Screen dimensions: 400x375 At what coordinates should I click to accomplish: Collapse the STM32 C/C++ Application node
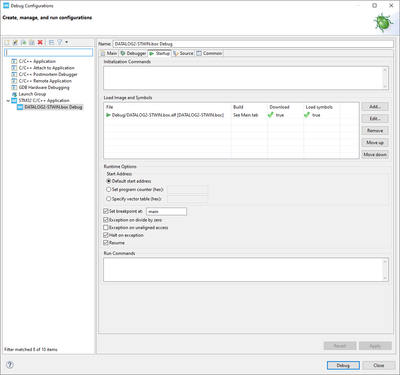click(8, 101)
